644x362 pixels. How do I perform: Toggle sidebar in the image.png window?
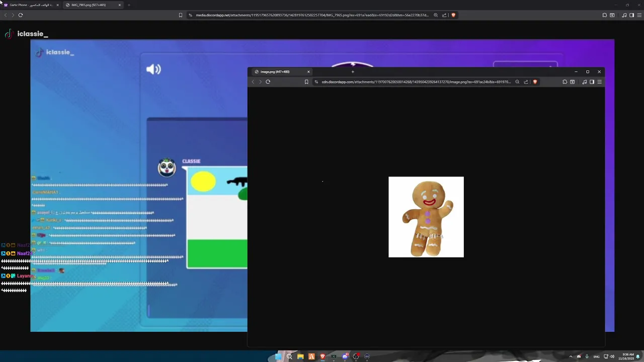592,82
